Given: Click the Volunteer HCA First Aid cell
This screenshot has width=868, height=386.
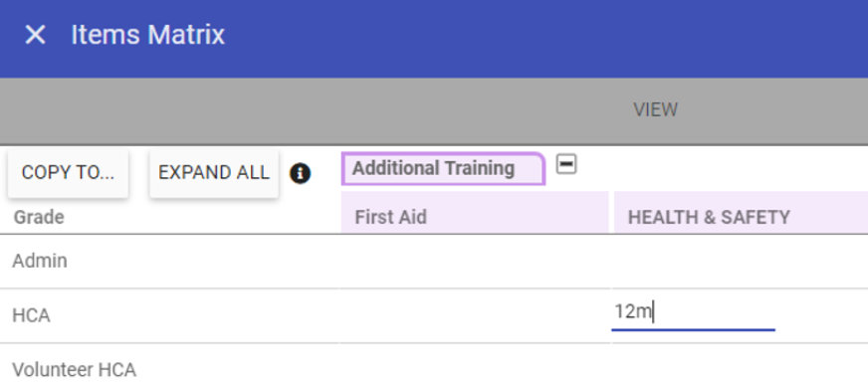Looking at the screenshot, I should [x=475, y=365].
